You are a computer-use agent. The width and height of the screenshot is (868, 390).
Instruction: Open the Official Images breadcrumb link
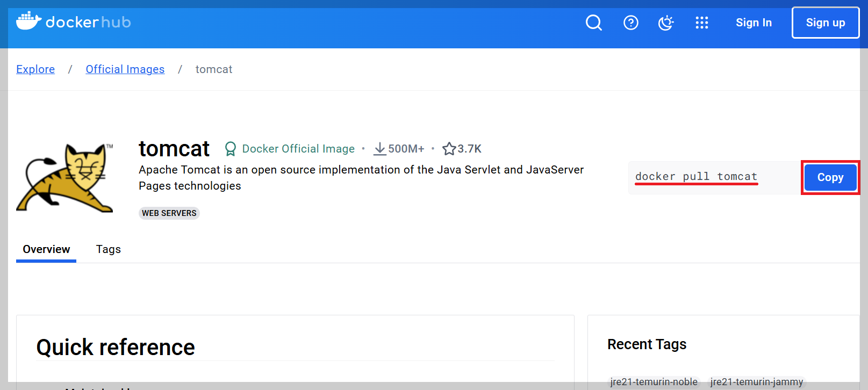click(x=125, y=69)
